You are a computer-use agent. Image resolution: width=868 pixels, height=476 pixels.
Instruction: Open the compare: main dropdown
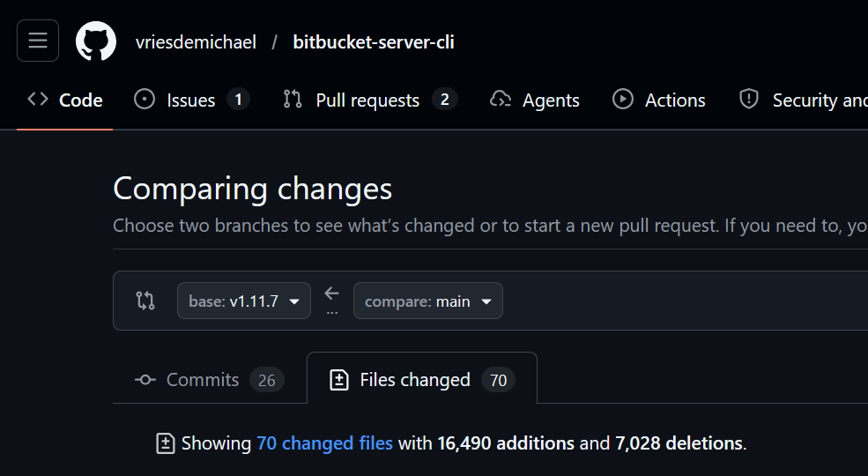click(x=428, y=301)
